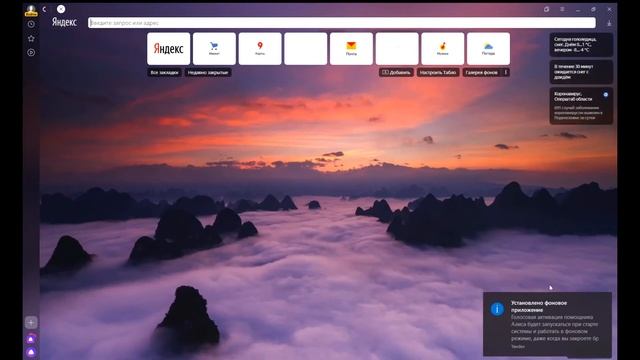The height and width of the screenshot is (360, 640).
Task: Open the three-dot menu next to Галерея фонов
Action: (506, 72)
